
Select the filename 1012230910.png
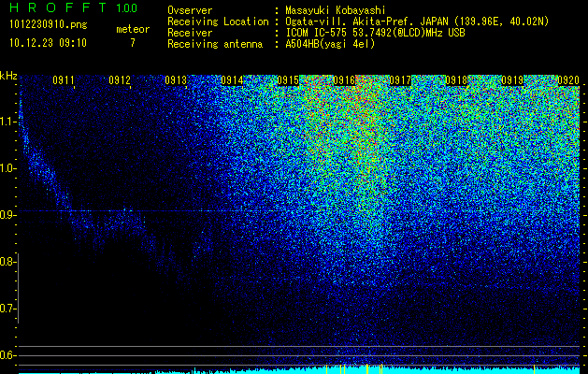(49, 24)
